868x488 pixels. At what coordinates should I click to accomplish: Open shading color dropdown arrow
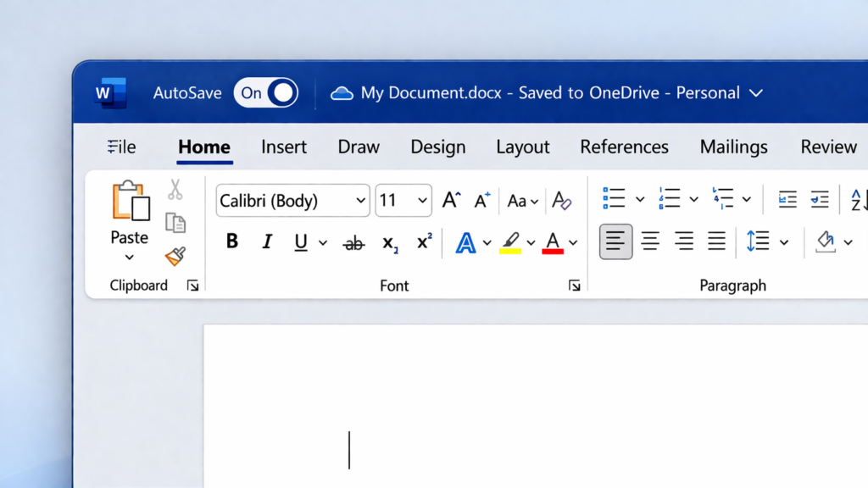[x=848, y=242]
